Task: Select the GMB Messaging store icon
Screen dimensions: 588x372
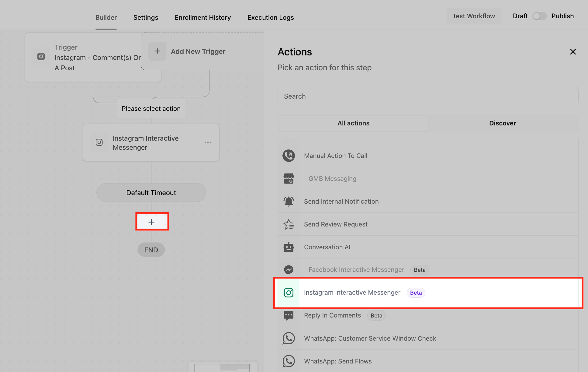Action: pyautogui.click(x=289, y=179)
